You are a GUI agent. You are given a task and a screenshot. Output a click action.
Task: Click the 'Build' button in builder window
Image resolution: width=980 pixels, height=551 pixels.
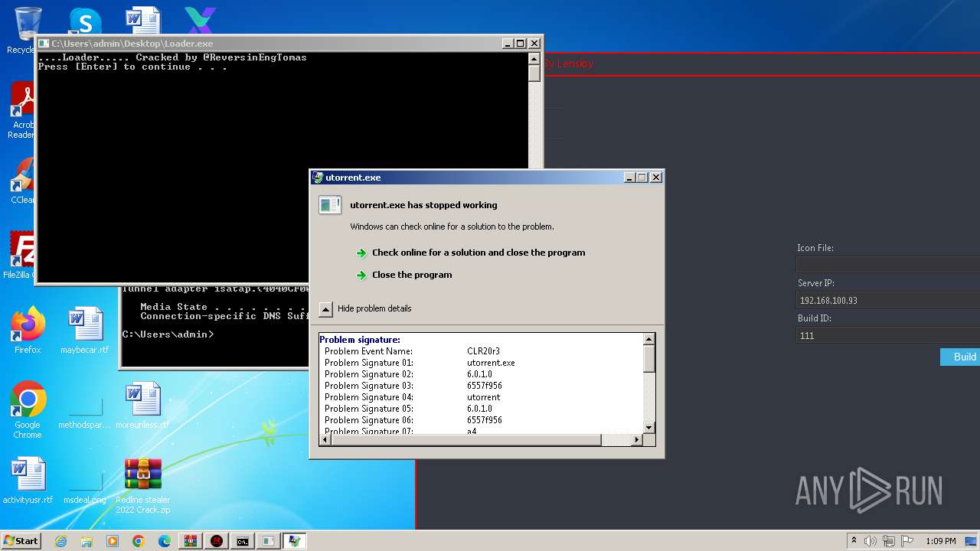960,357
